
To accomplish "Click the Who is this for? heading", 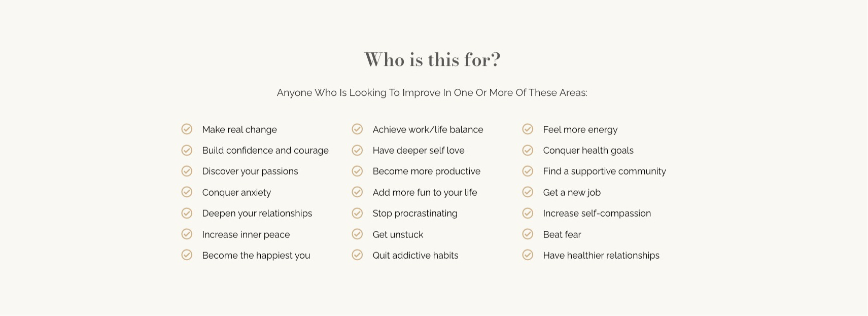I will [x=432, y=60].
